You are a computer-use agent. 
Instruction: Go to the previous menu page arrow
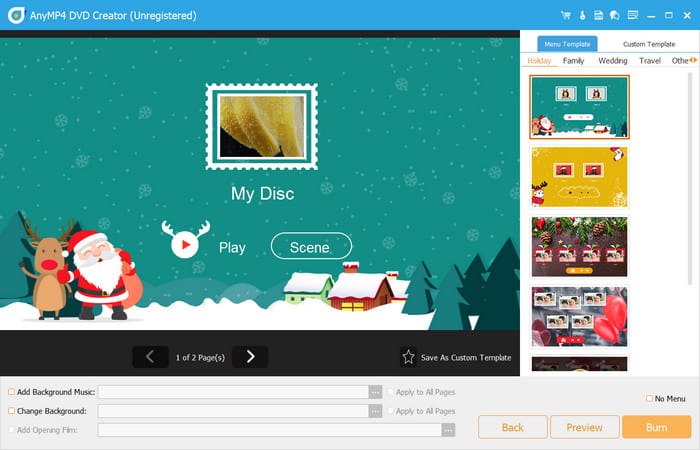150,357
